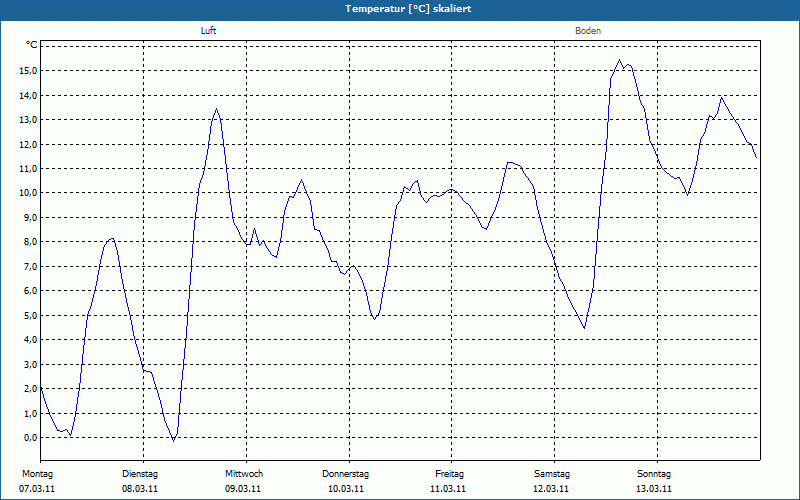
Task: Click the 13.03.11 date label
Action: (x=654, y=489)
